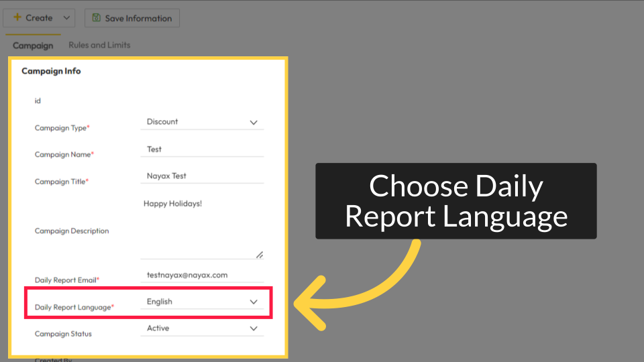Grab the description resize handle

(260, 255)
